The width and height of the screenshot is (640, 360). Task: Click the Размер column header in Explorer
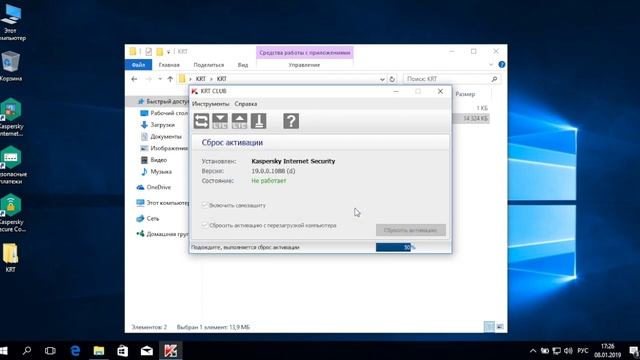(x=465, y=94)
